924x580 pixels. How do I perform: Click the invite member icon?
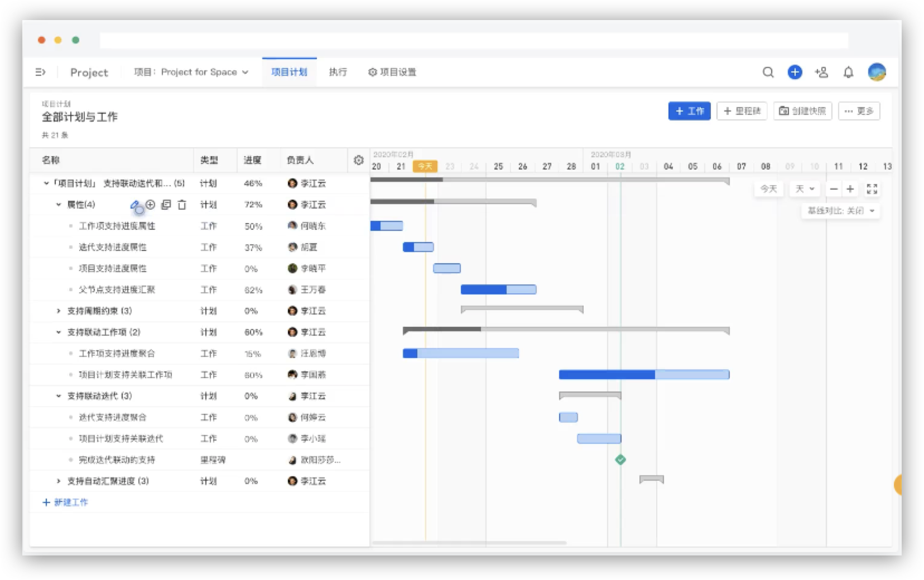[x=821, y=72]
